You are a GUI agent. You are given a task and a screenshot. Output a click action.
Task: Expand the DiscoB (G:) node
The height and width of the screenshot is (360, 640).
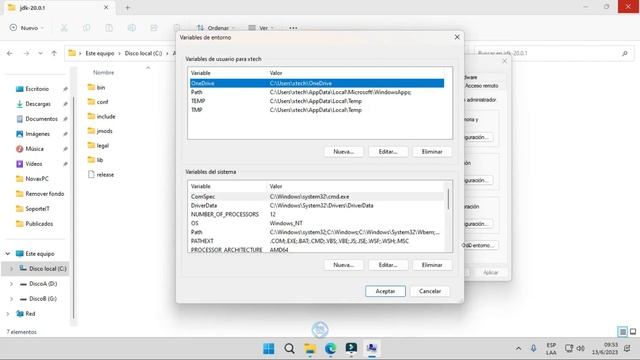pos(11,299)
